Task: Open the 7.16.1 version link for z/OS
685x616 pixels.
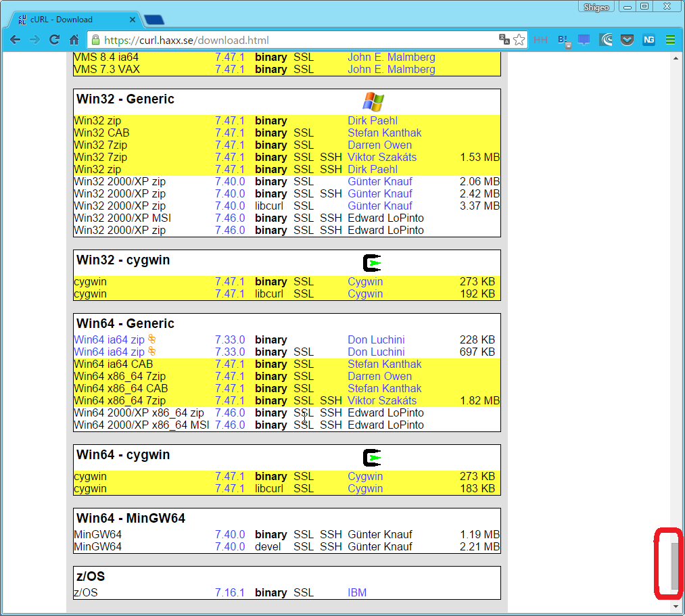Action: [230, 593]
